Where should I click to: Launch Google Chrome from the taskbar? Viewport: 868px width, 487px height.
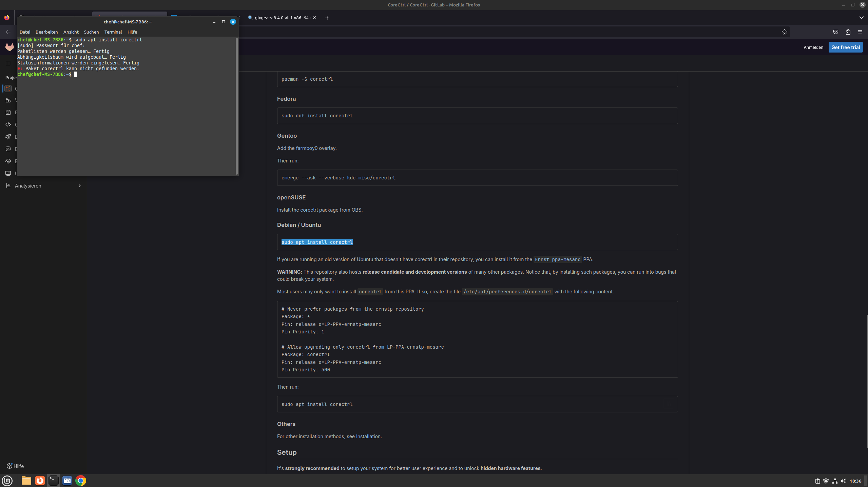[x=81, y=481]
